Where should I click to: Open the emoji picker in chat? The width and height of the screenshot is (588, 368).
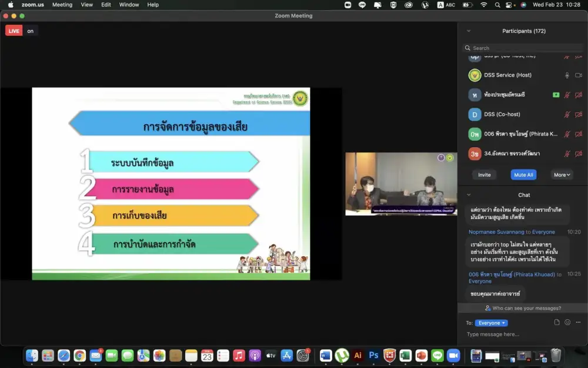coord(567,323)
